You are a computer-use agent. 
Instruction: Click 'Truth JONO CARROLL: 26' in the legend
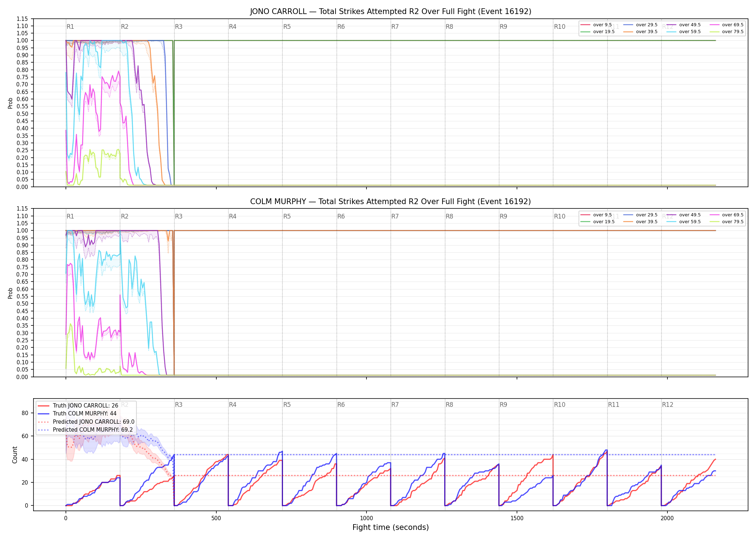[x=85, y=406]
